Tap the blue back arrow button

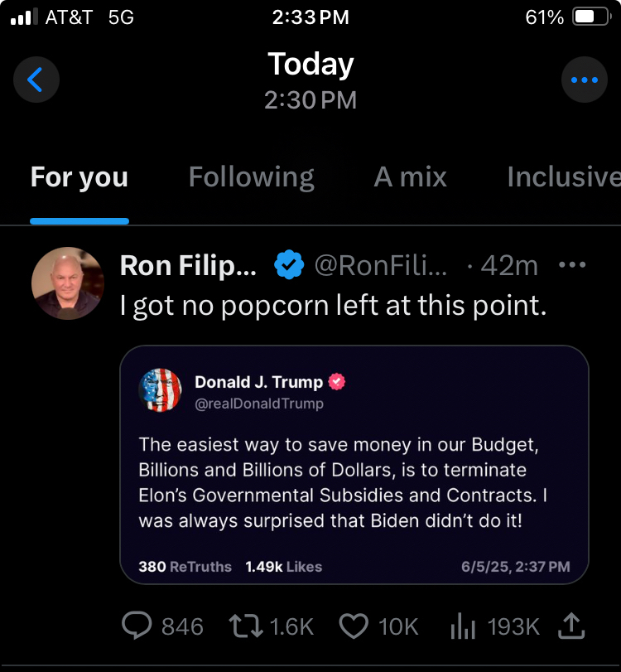click(36, 80)
